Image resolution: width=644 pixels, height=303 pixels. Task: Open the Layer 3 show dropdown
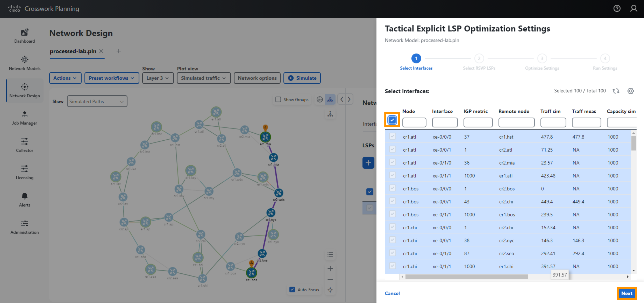pos(158,78)
